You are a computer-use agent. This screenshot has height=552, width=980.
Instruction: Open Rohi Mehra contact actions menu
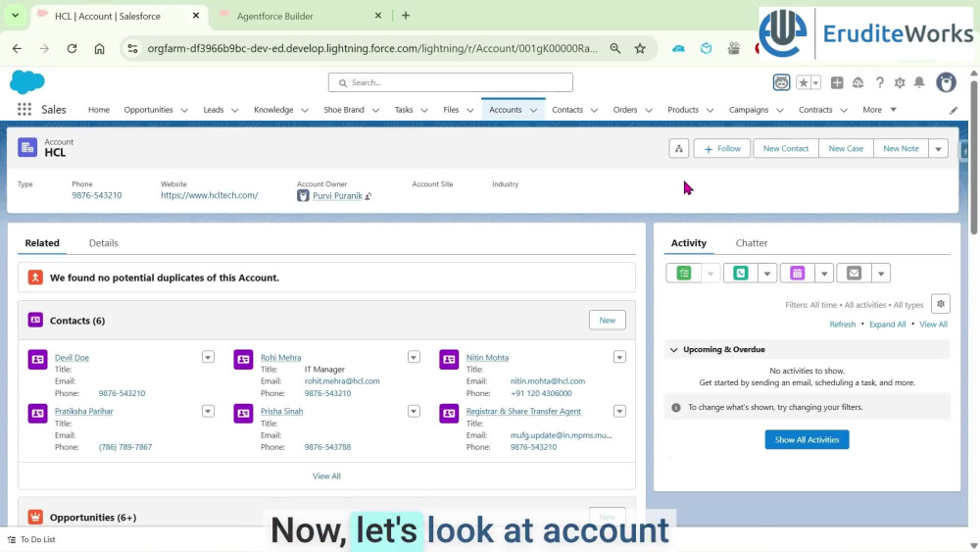coord(414,357)
